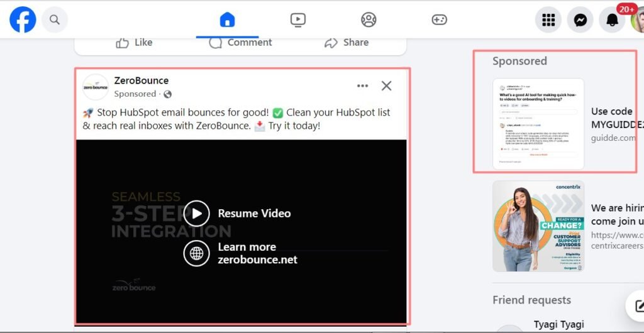Open the Gaming tab icon
The width and height of the screenshot is (644, 333).
click(x=439, y=20)
